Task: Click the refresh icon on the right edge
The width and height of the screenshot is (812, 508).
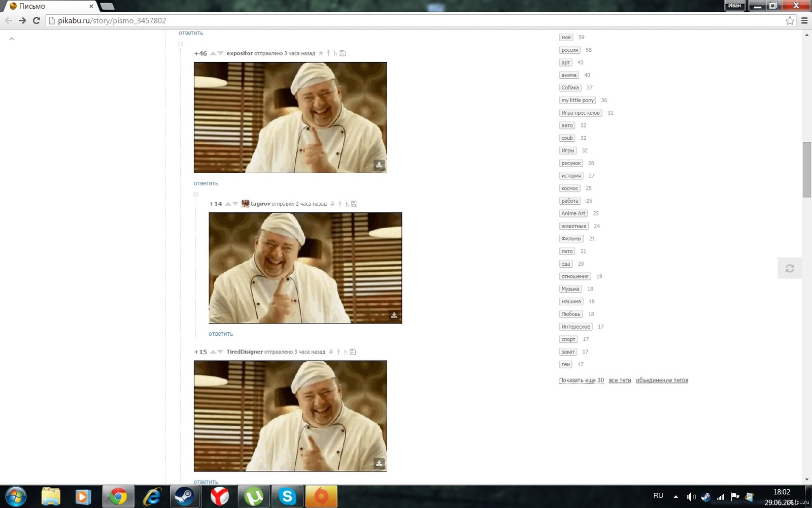Action: (789, 268)
